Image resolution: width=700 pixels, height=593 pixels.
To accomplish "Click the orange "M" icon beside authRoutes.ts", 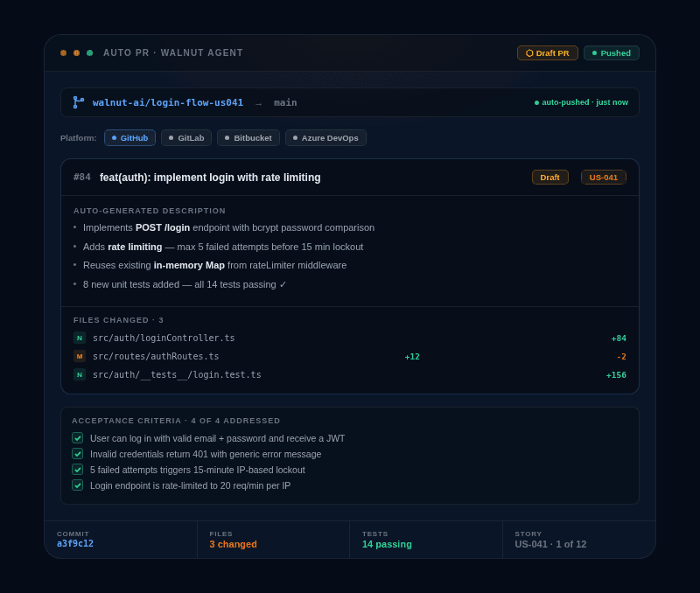I will click(x=79, y=356).
